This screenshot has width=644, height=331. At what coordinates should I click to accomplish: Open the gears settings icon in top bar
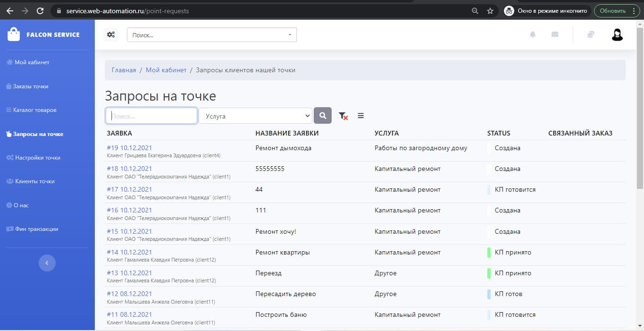coord(111,34)
